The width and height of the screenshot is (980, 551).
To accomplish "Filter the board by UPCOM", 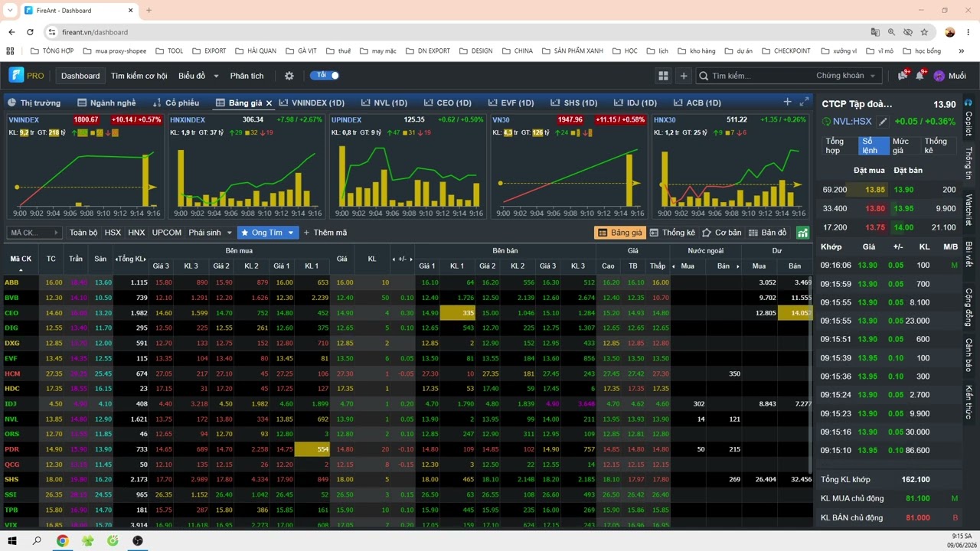I will tap(167, 233).
